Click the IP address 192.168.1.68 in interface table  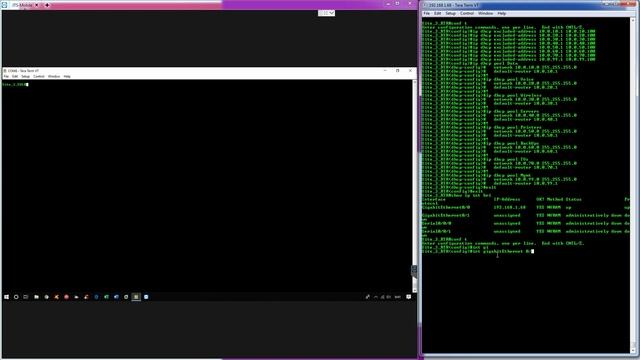(509, 207)
